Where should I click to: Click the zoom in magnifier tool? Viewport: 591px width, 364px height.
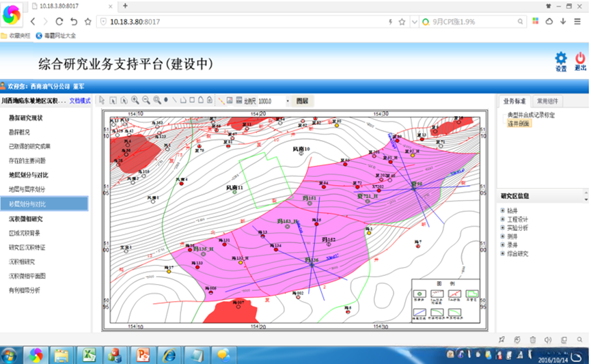pyautogui.click(x=135, y=100)
